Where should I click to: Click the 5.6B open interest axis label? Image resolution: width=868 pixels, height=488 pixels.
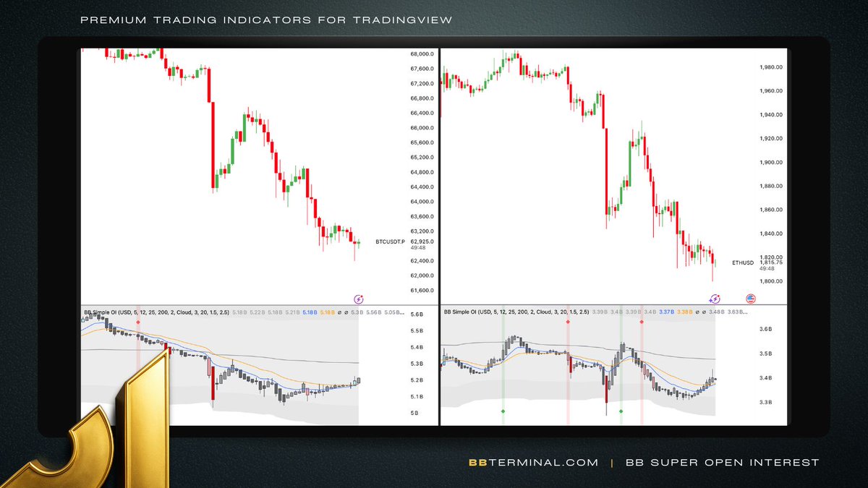coord(417,314)
